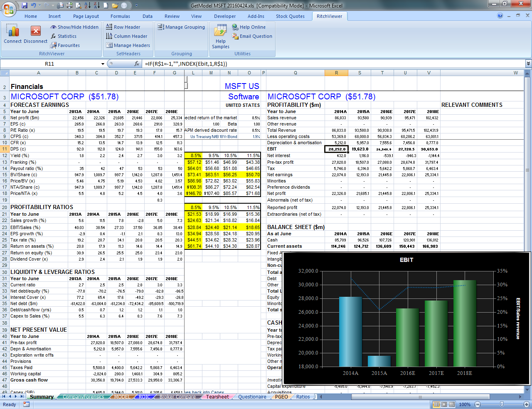Expand the Name Box dropdown
The height and width of the screenshot is (409, 532).
coord(103,64)
